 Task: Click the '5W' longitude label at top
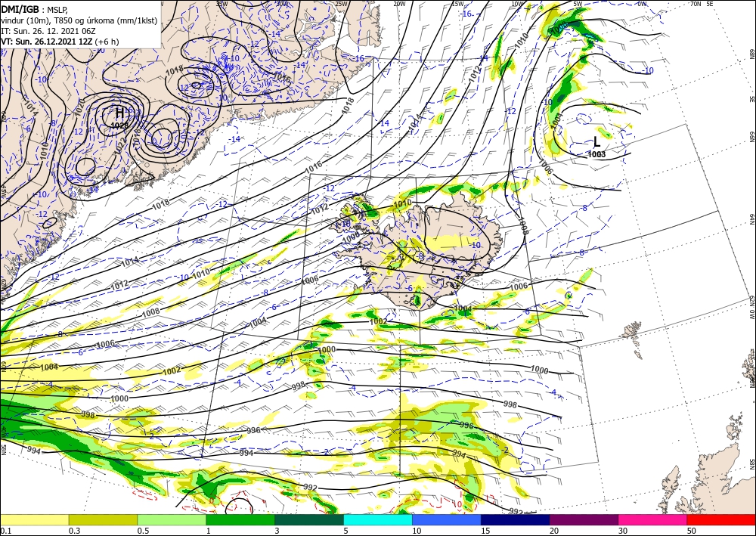(578, 4)
